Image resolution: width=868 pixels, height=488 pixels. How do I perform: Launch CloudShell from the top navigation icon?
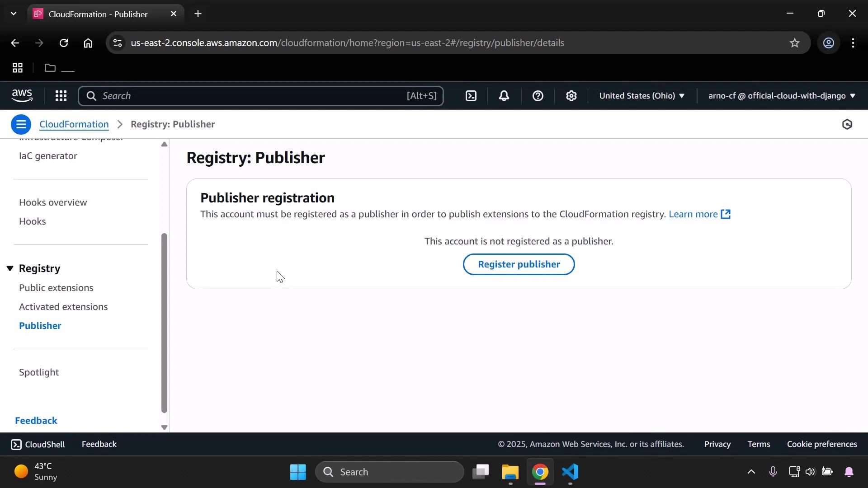click(x=471, y=96)
